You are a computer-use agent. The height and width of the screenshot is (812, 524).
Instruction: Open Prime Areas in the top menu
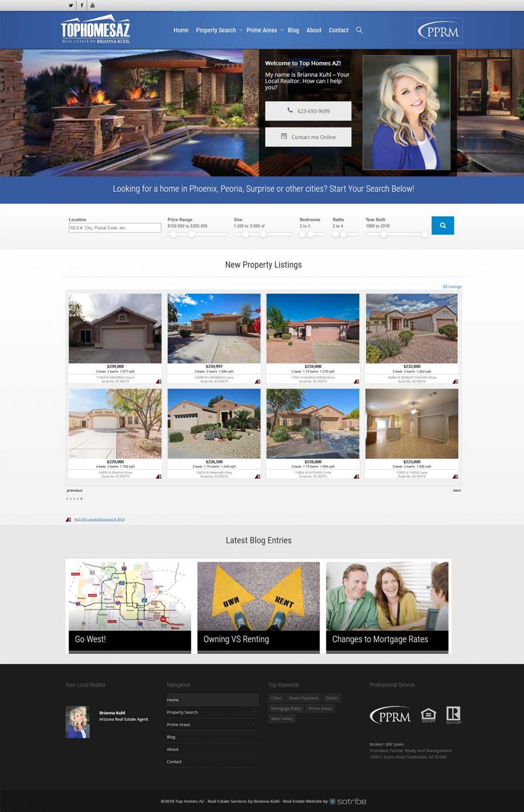261,30
